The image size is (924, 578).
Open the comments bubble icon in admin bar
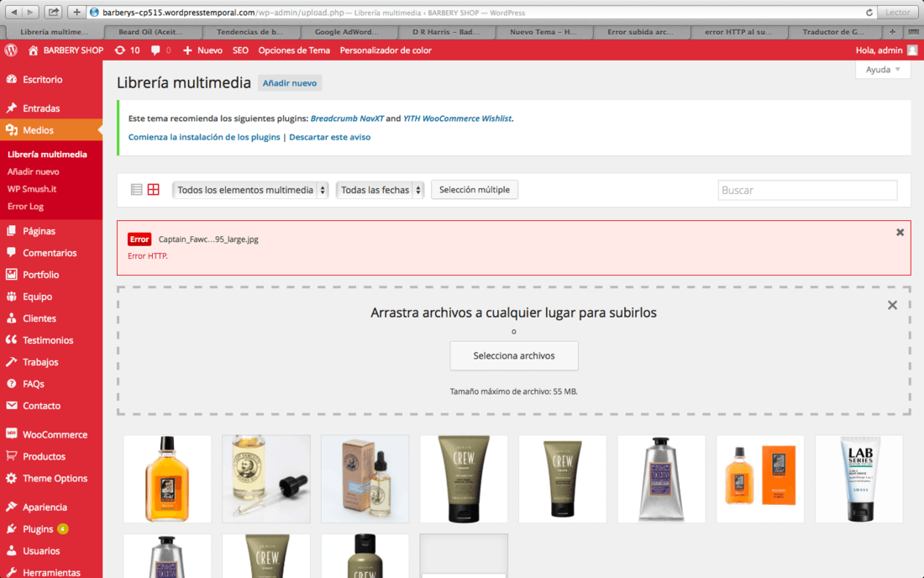(x=155, y=50)
